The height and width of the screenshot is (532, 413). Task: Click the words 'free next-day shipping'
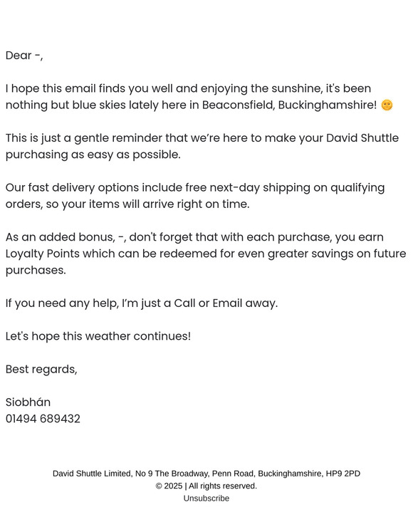247,187
